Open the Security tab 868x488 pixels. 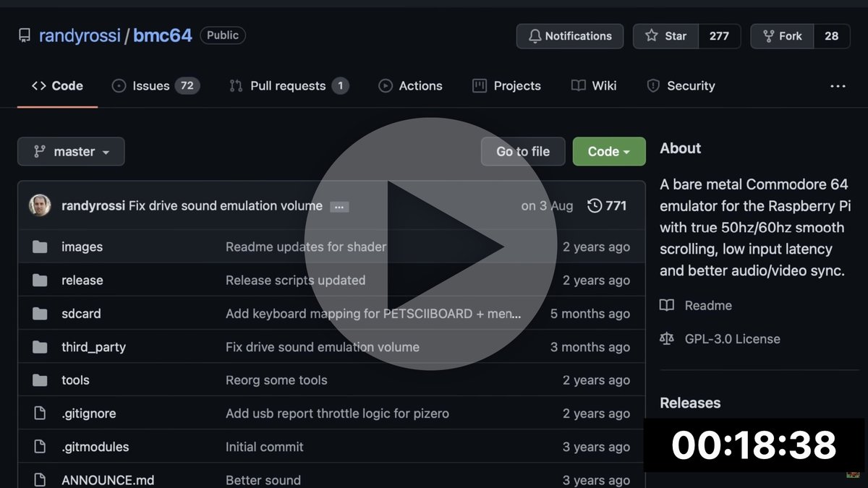(681, 85)
